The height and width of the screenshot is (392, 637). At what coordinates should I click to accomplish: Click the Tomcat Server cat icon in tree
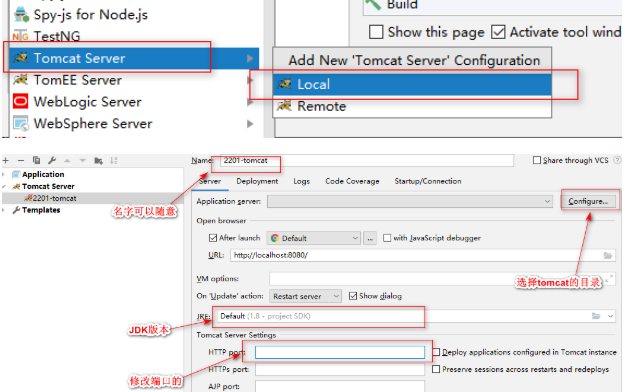click(x=16, y=186)
